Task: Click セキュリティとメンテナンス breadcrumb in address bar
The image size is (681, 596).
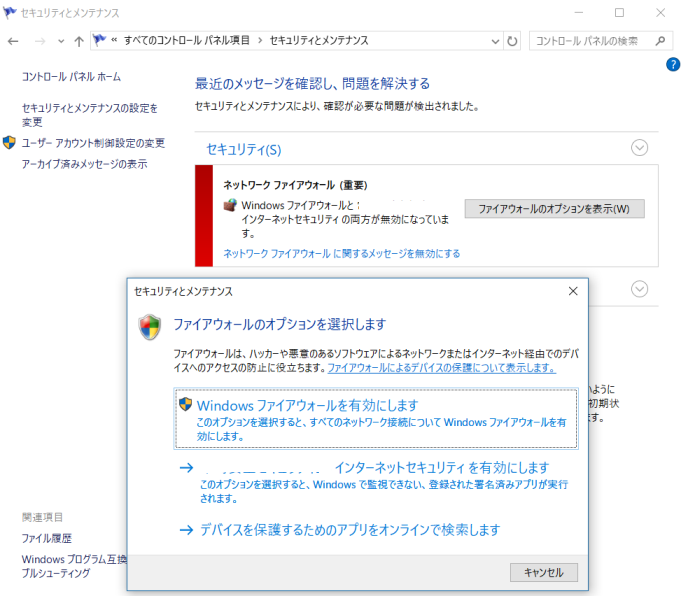Action: point(319,40)
